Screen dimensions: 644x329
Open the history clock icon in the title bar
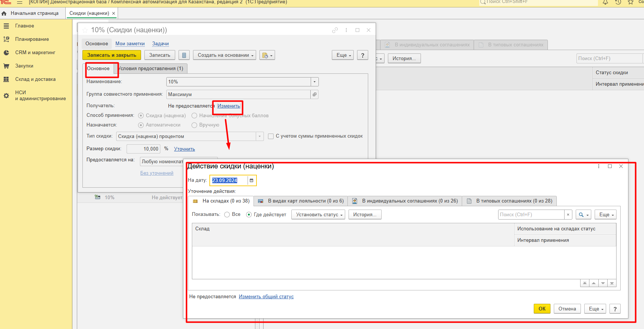[618, 2]
